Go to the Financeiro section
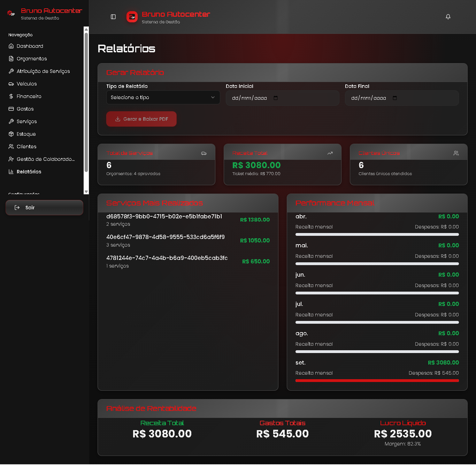This screenshot has width=476, height=465. coord(29,96)
